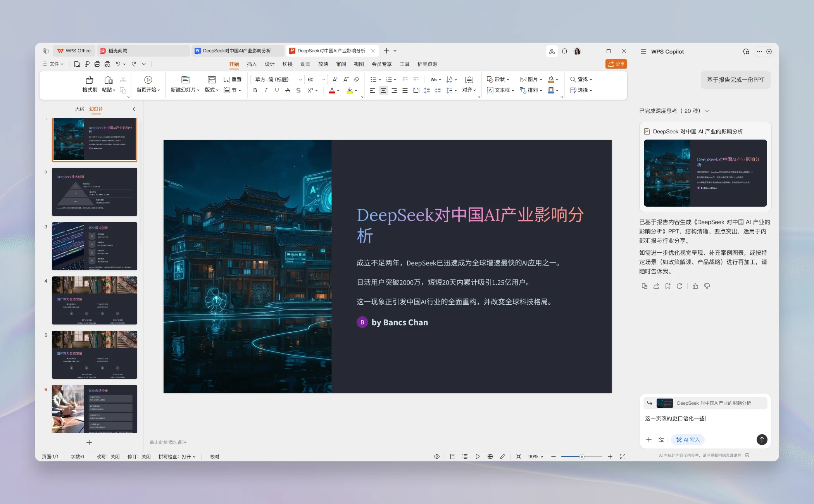Click the thumbs down feedback icon
This screenshot has width=814, height=504.
[x=707, y=286]
